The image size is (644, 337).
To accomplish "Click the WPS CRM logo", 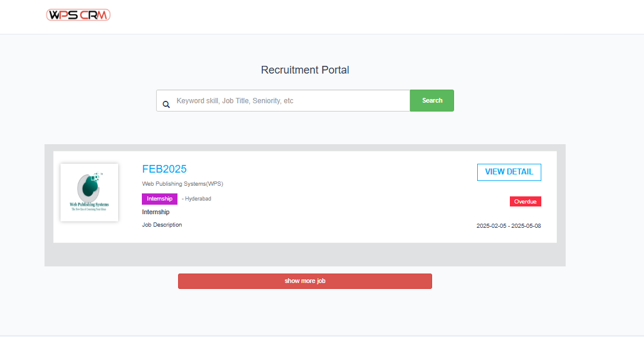I will pyautogui.click(x=78, y=15).
